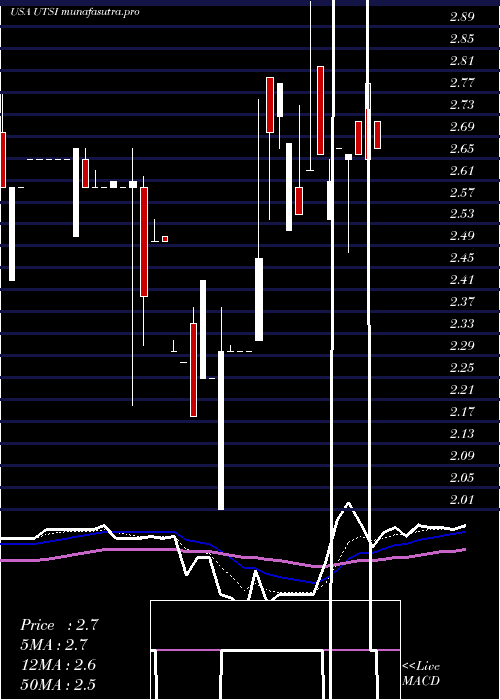Click the 2.89 price axis label
Image resolution: width=500 pixels, height=700 pixels.
(x=462, y=17)
